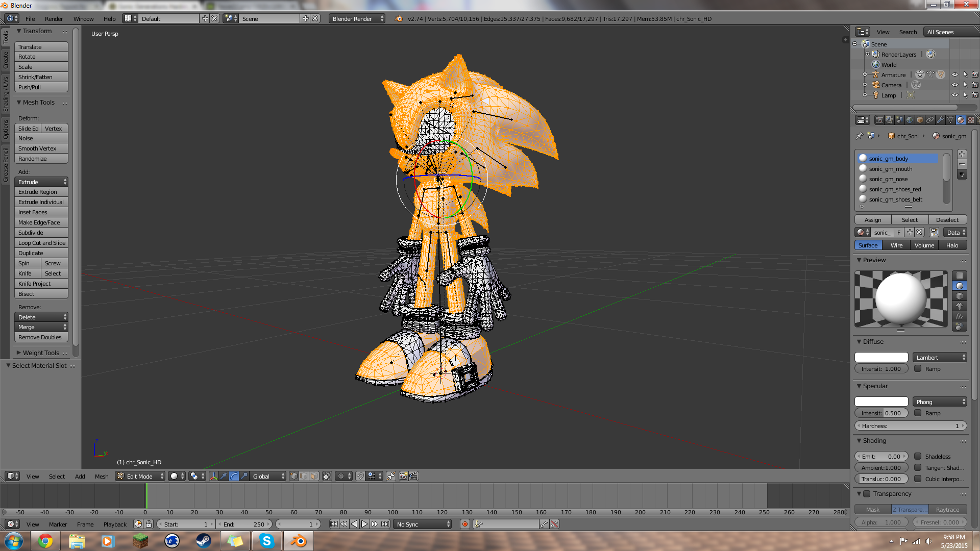This screenshot has width=980, height=551.
Task: Switch to vertex select mode
Action: coord(294,476)
